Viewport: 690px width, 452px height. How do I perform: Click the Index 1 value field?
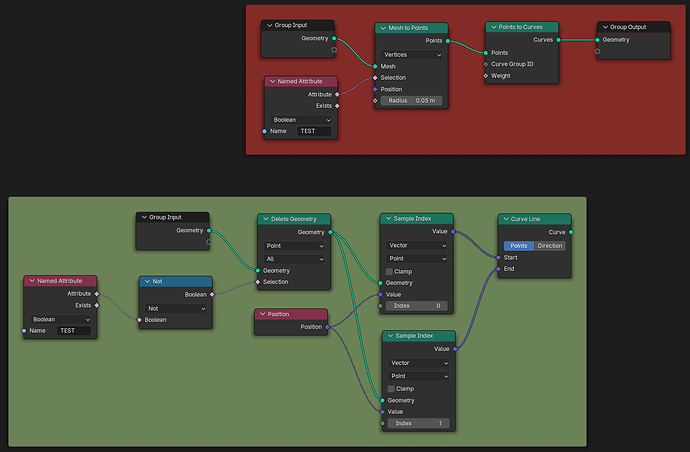click(x=418, y=423)
